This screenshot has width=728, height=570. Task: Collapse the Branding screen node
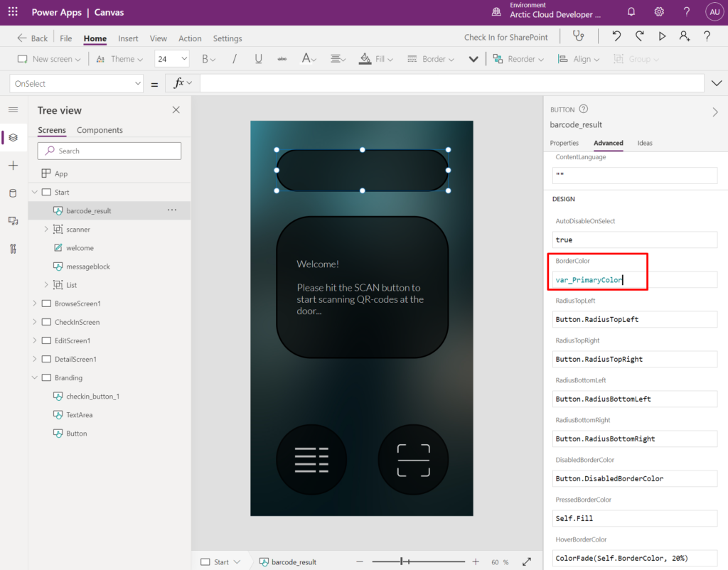[35, 377]
